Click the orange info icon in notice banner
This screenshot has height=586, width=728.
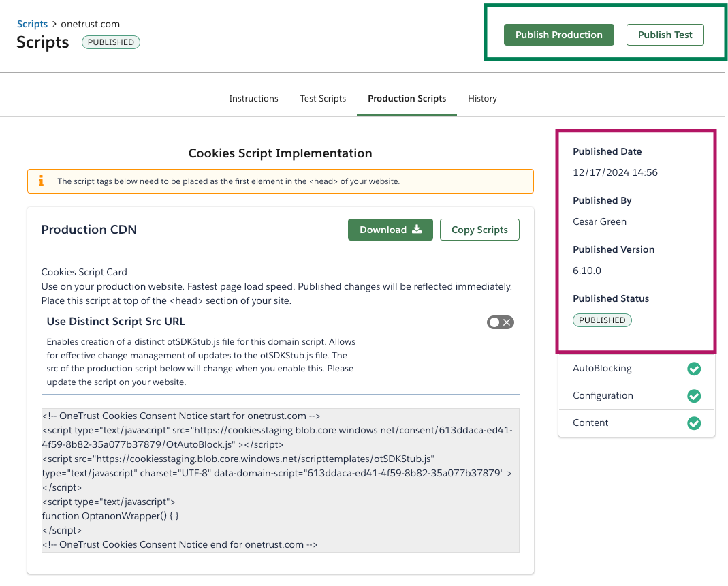(x=41, y=181)
